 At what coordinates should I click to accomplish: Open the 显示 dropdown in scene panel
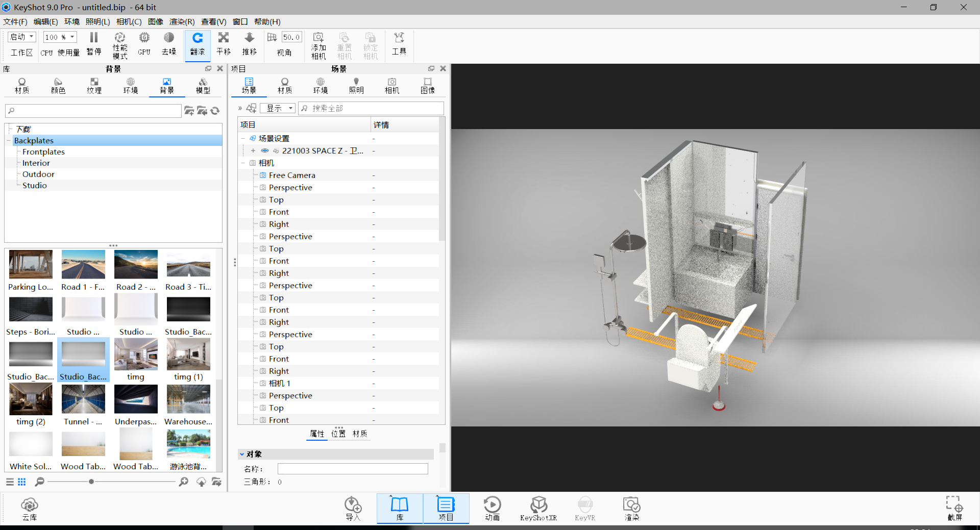click(278, 108)
